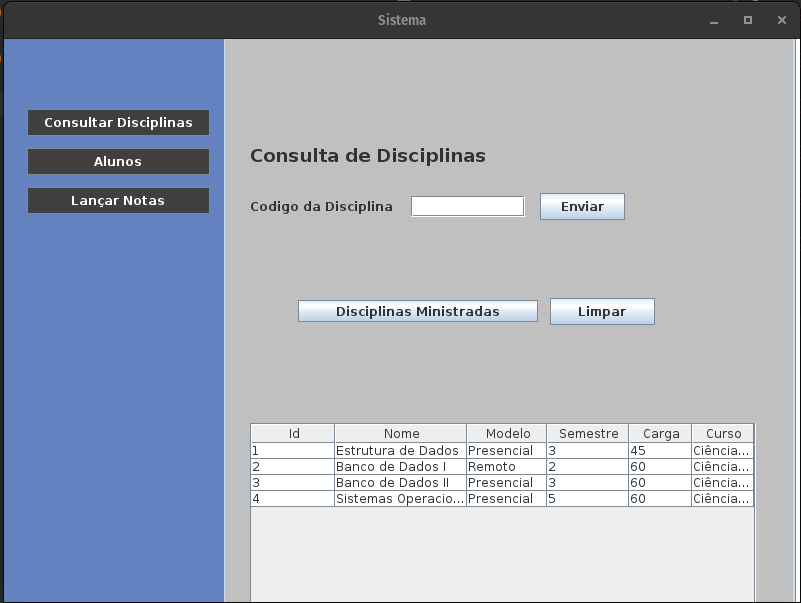Select the Banco de Dados I row
Image resolution: width=801 pixels, height=603 pixels.
400,466
